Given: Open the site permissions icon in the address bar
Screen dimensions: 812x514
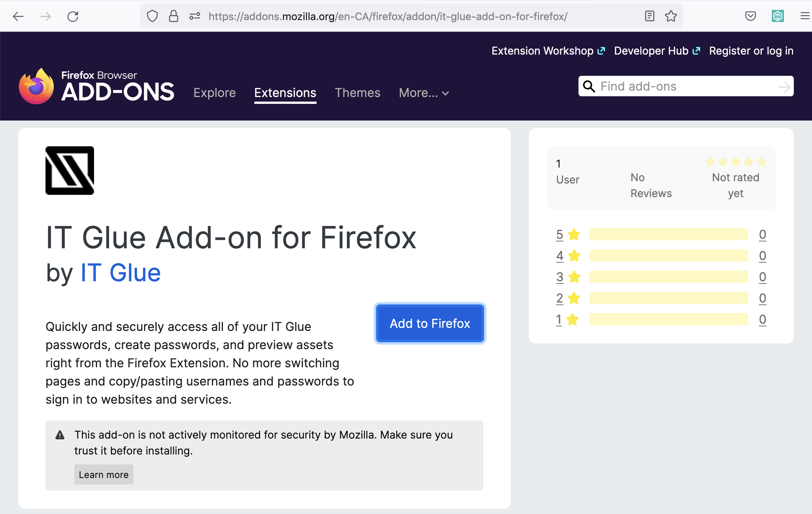Looking at the screenshot, I should (x=195, y=16).
